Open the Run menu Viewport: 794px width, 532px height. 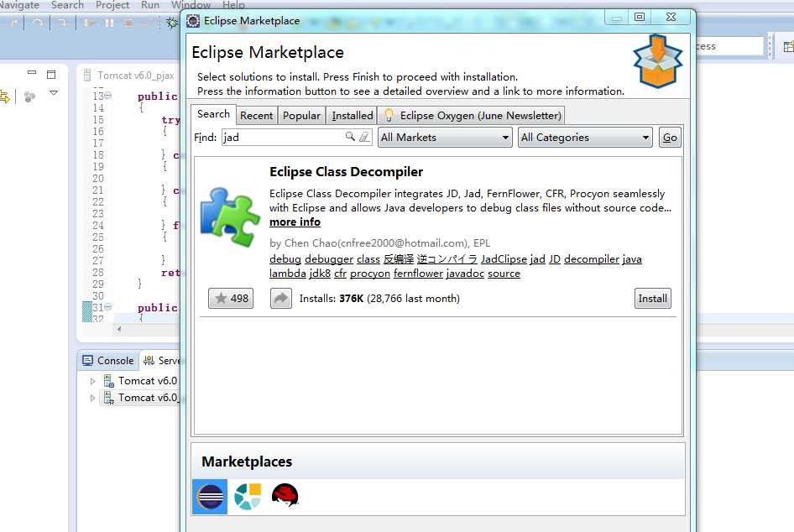pos(150,5)
